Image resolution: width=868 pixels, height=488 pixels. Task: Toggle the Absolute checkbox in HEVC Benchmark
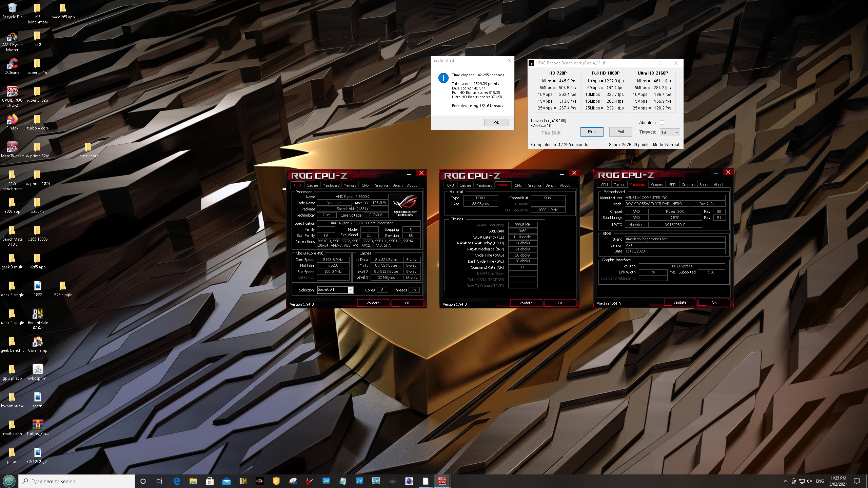[x=662, y=122]
